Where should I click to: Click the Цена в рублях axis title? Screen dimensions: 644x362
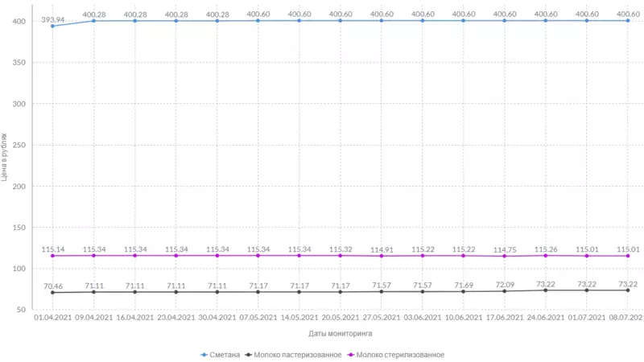pos(6,158)
